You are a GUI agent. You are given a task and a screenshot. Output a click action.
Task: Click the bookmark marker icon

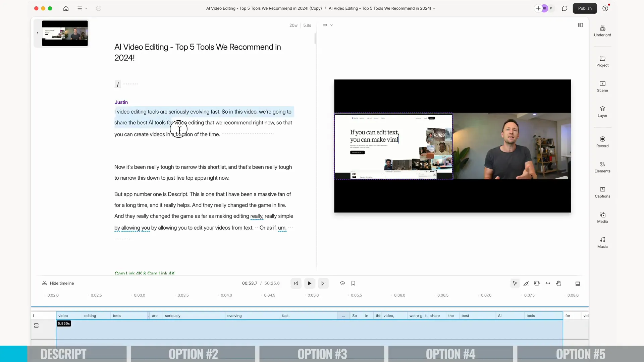[353, 283]
